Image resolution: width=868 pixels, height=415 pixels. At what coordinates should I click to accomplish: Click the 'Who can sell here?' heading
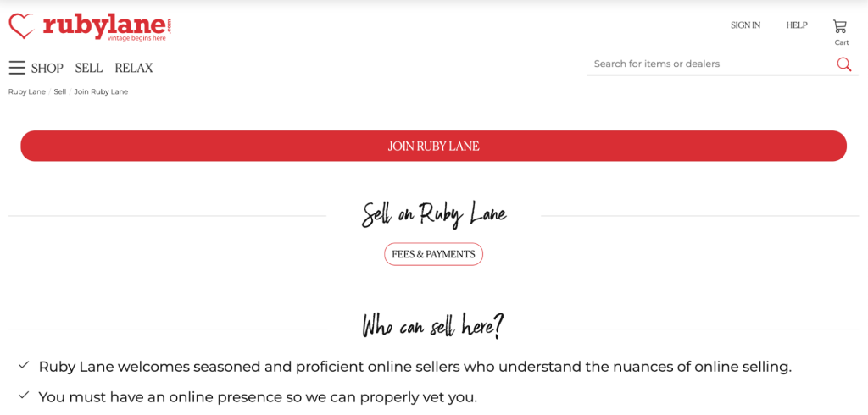[x=433, y=326]
